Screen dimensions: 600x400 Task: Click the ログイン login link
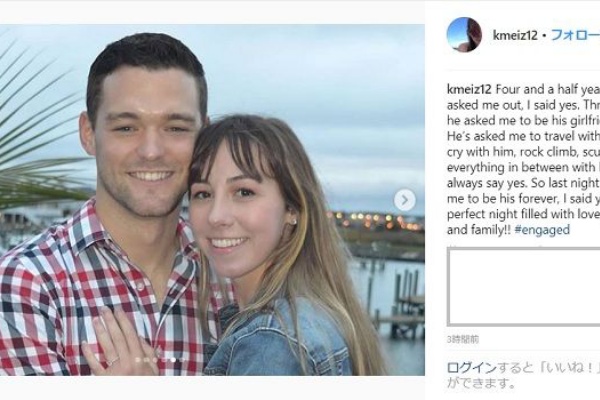[465, 367]
